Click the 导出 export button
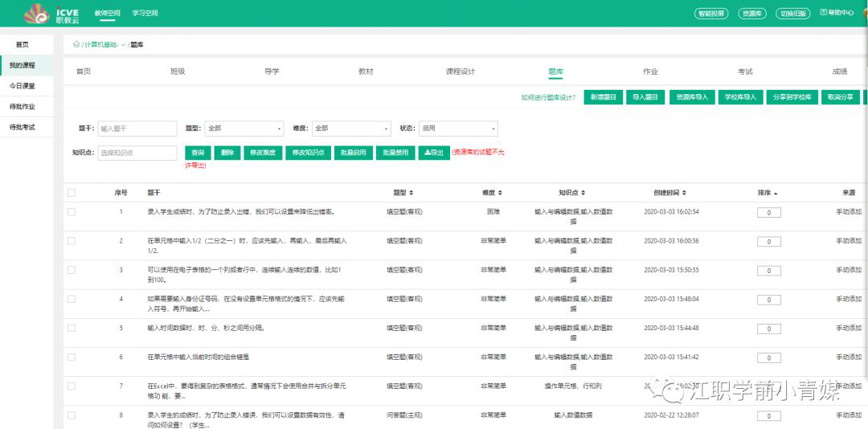The height and width of the screenshot is (429, 868). point(434,153)
